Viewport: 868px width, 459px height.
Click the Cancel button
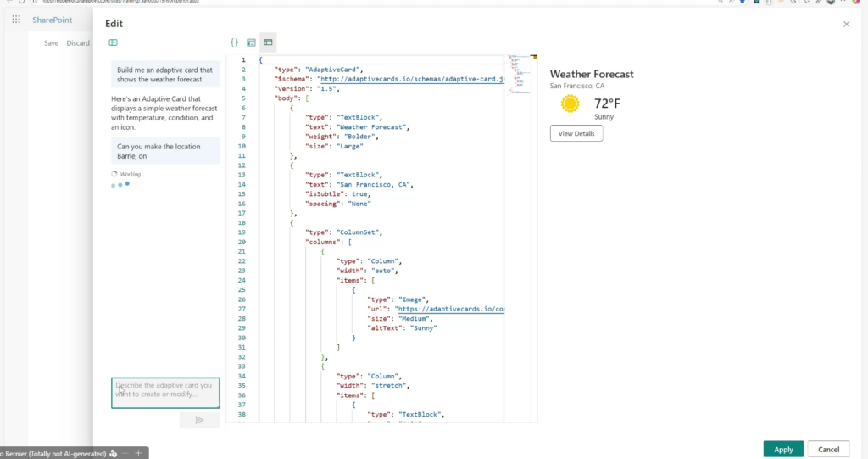pos(828,449)
